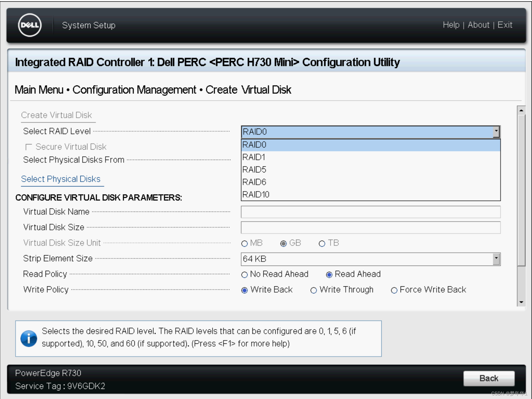Open the Strip Element Size dropdown
The image size is (532, 399).
coord(496,259)
